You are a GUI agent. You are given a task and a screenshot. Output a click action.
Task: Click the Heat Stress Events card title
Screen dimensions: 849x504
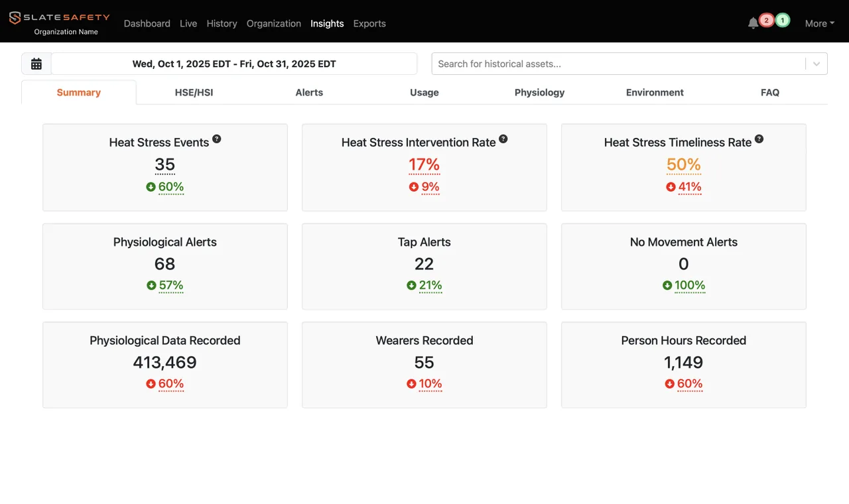pyautogui.click(x=159, y=143)
